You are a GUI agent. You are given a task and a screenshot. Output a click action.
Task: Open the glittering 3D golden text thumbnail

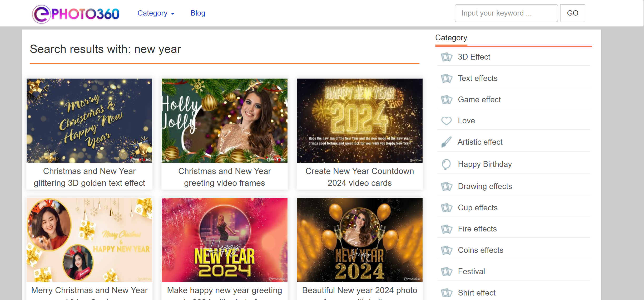89,120
